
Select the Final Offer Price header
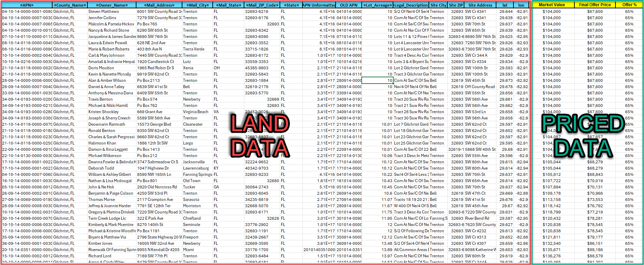pos(595,5)
